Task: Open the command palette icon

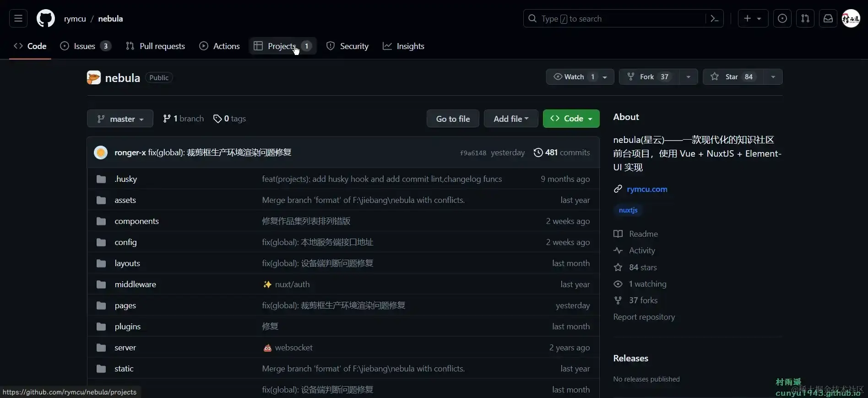Action: coord(714,18)
